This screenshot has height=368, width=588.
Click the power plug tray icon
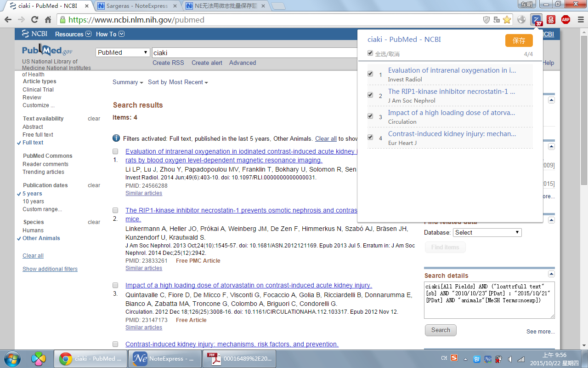499,359
